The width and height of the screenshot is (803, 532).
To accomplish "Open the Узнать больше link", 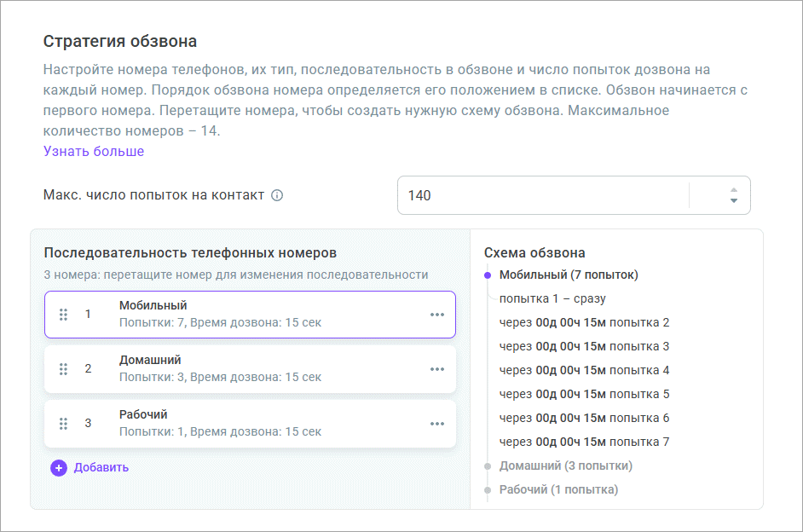I will [x=94, y=151].
